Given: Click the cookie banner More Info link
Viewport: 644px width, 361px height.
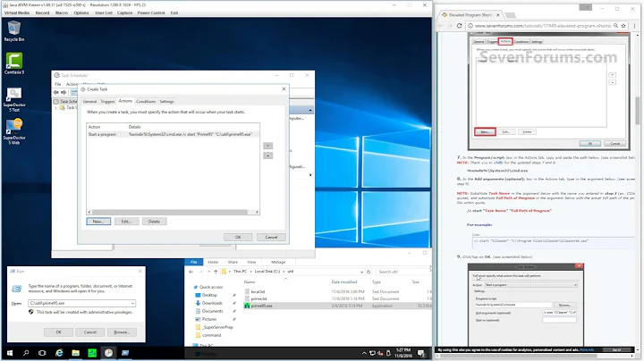Looking at the screenshot, I should coord(587,350).
